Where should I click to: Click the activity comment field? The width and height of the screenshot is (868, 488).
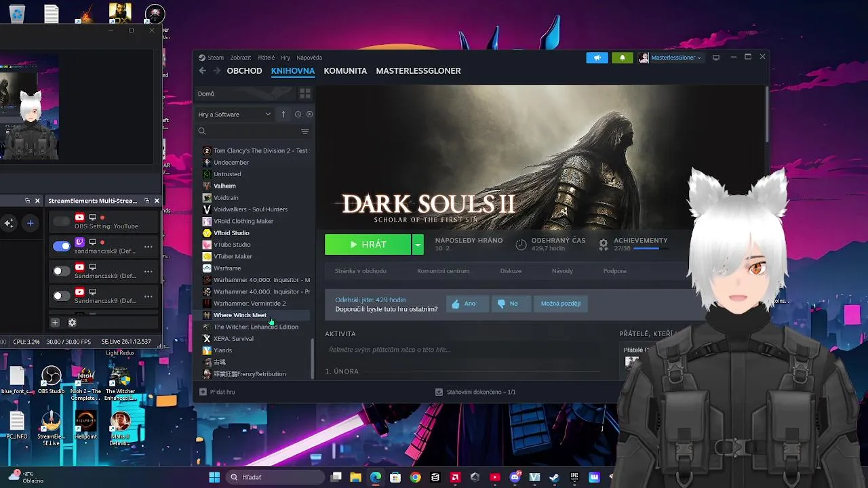coord(468,350)
